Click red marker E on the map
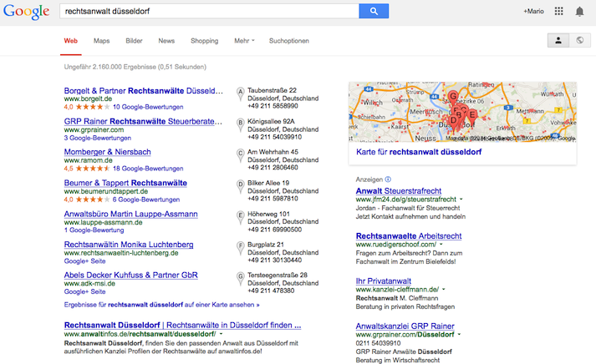This screenshot has height=364, width=596. click(472, 115)
